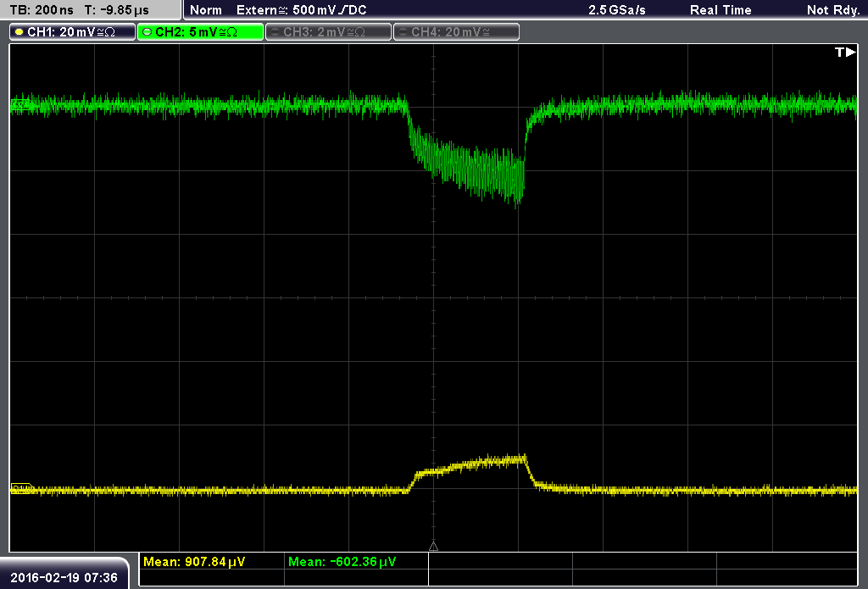The height and width of the screenshot is (589, 868).
Task: Click the trigger T arrow marker
Action: (845, 52)
